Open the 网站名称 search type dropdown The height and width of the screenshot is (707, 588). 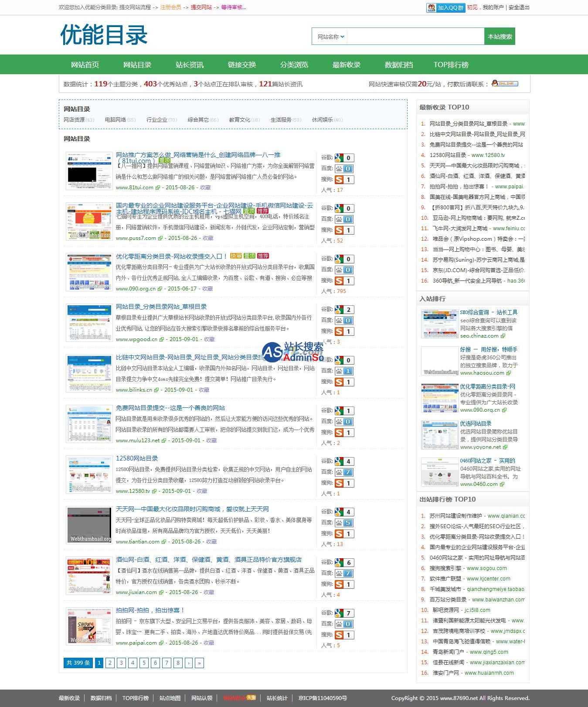pyautogui.click(x=330, y=37)
